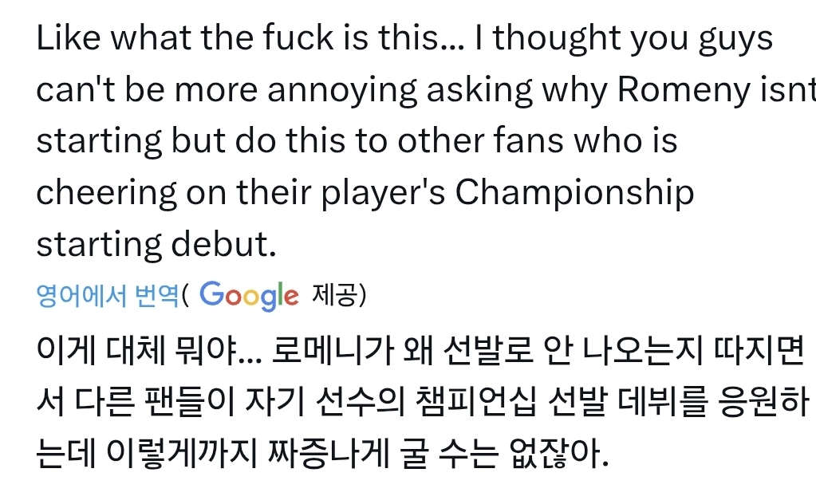
Task: Click the word 'Championship' in the post
Action: pyautogui.click(x=576, y=193)
